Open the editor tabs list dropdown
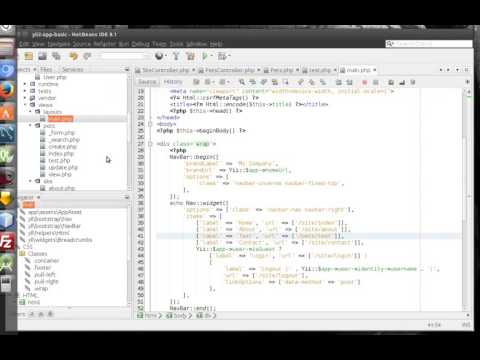Screen dimensions: 480x360 pos(458,70)
